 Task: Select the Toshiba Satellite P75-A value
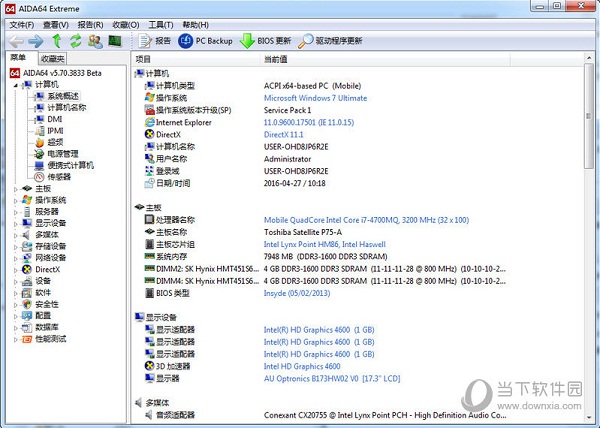[x=303, y=232]
